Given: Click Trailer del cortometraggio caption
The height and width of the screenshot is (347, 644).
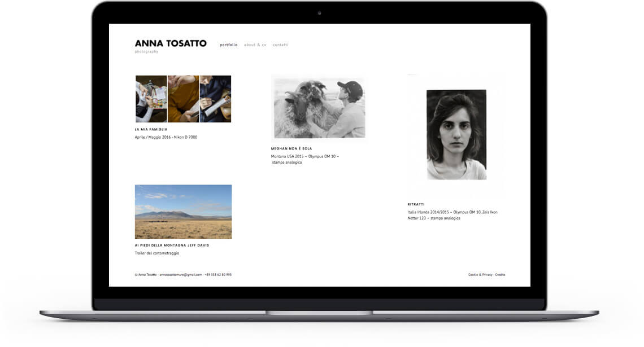Looking at the screenshot, I should pos(157,253).
